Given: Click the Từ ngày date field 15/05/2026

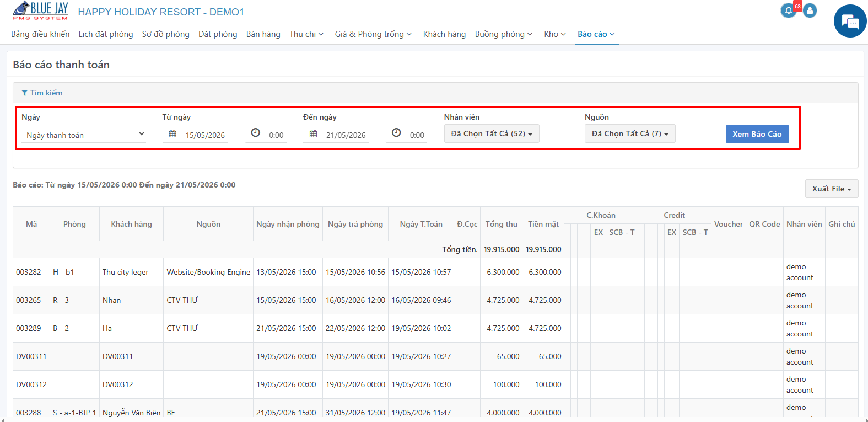Looking at the screenshot, I should coord(205,135).
